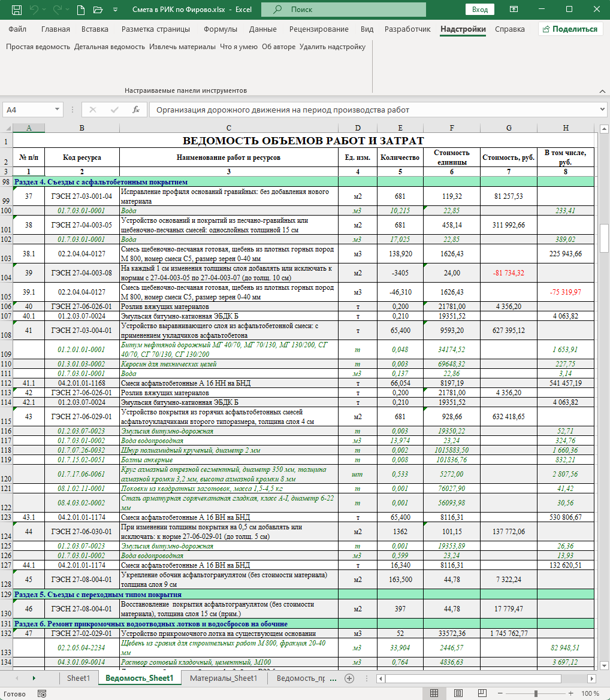Collapse the ribbon with the chevron
The width and height of the screenshot is (610, 700).
pos(601,90)
